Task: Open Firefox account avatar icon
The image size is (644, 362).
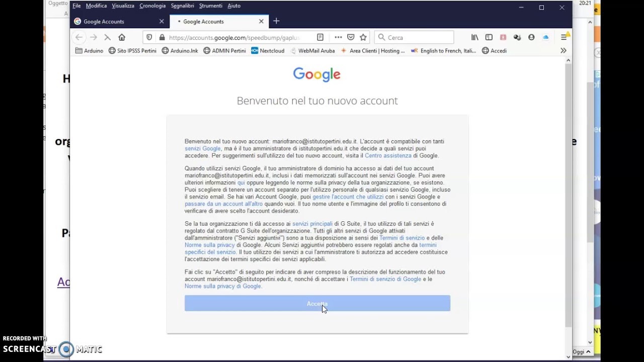Action: tap(531, 37)
